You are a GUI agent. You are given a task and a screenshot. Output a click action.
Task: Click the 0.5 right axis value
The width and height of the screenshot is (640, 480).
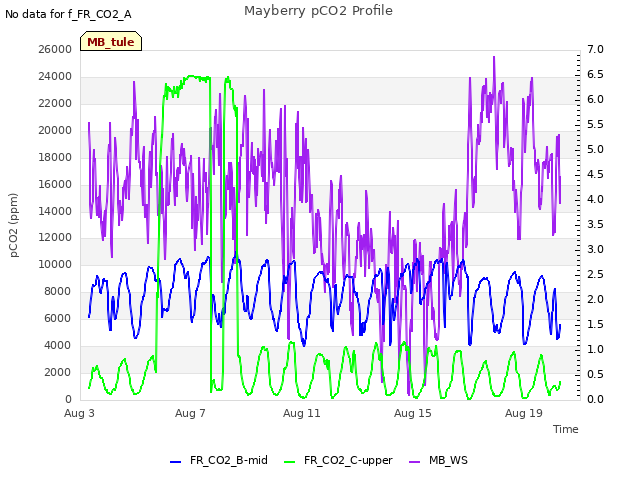(x=595, y=374)
